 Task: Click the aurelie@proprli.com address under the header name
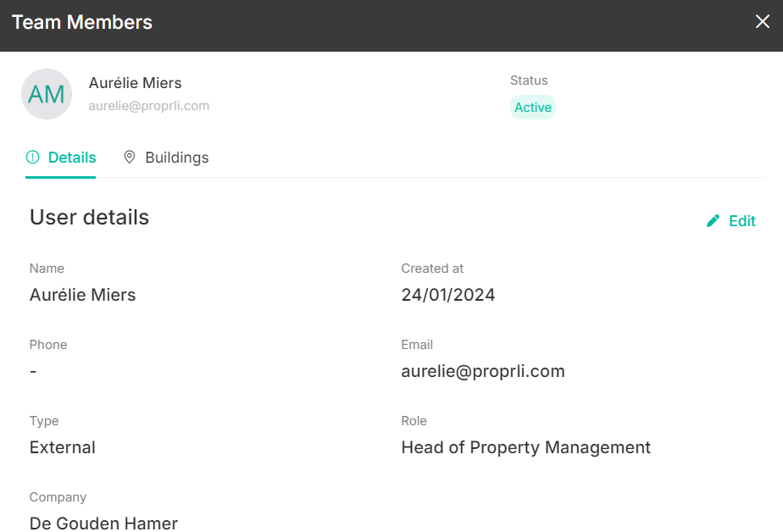(x=149, y=106)
